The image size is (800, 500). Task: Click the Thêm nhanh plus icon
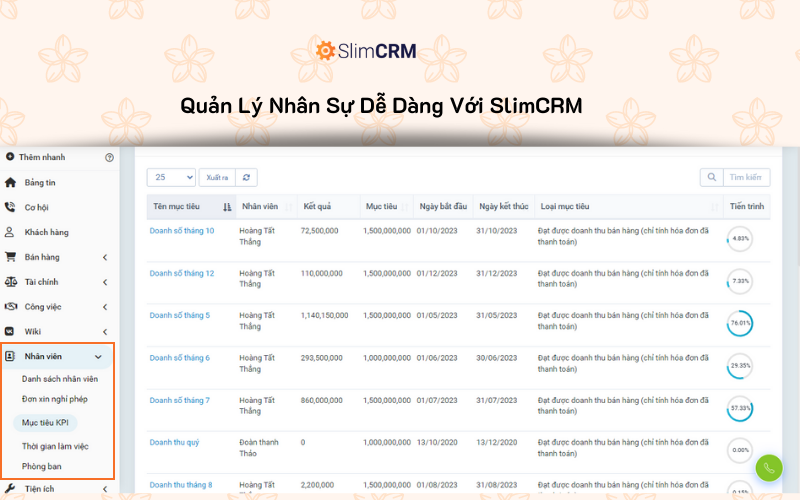pyautogui.click(x=10, y=157)
